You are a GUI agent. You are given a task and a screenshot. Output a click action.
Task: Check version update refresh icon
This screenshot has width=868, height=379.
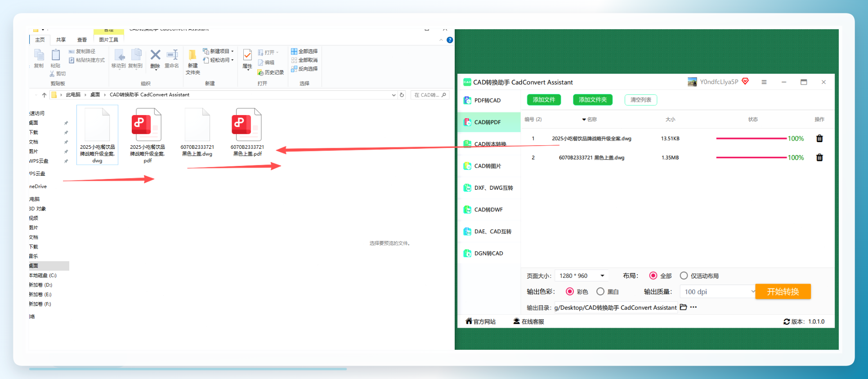click(787, 322)
